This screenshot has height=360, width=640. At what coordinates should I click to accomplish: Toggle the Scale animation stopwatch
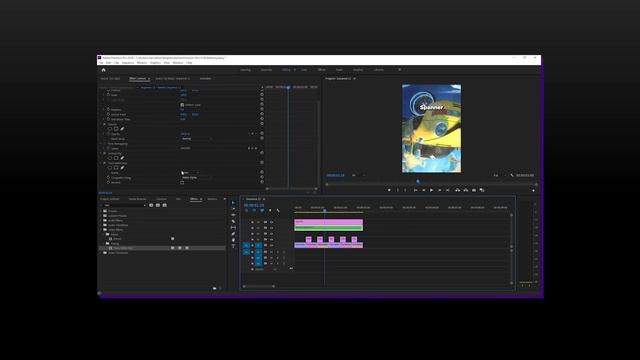108,95
